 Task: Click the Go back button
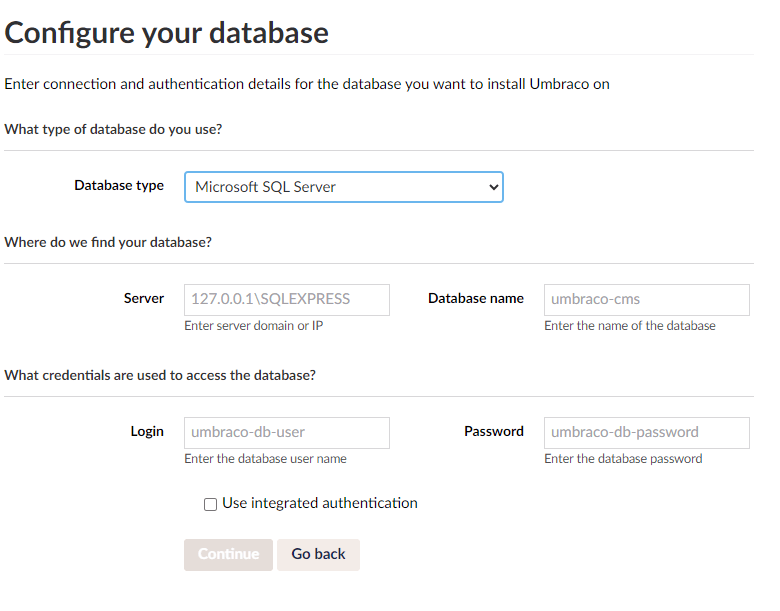pyautogui.click(x=318, y=554)
